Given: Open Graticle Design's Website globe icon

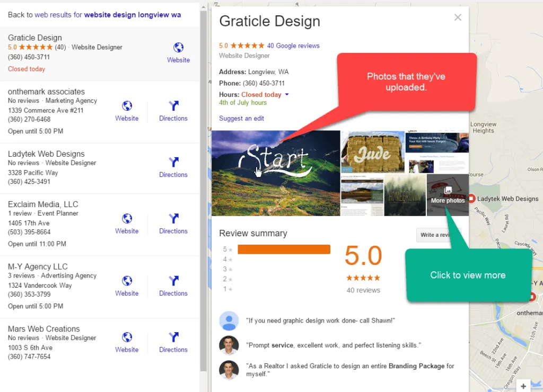Looking at the screenshot, I should [x=178, y=47].
